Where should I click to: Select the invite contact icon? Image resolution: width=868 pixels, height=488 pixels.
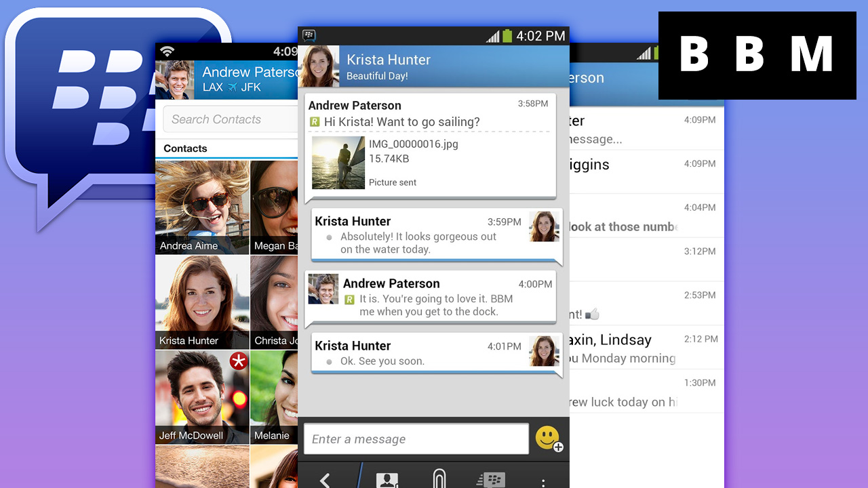point(387,480)
